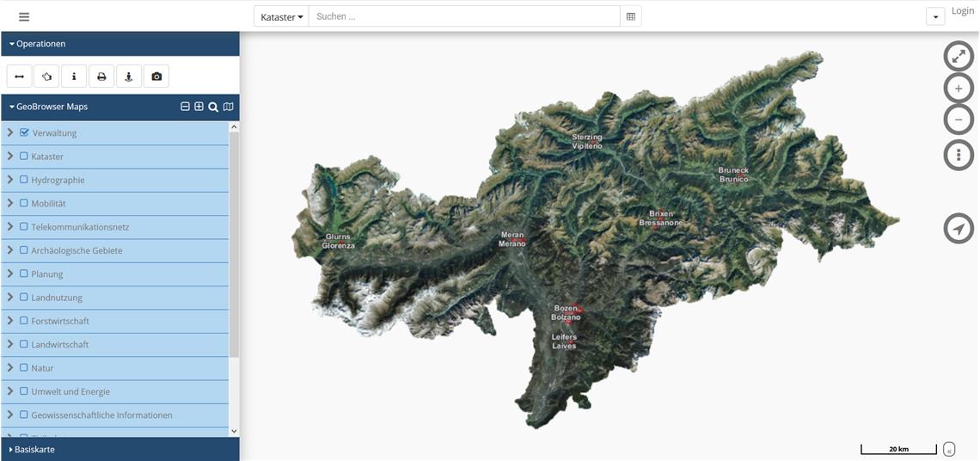Expand the Mobilität layer group
Screen dimensions: 980x461
coord(10,203)
